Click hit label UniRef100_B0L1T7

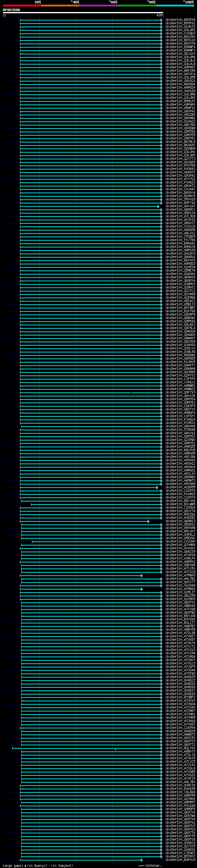[x=180, y=623]
